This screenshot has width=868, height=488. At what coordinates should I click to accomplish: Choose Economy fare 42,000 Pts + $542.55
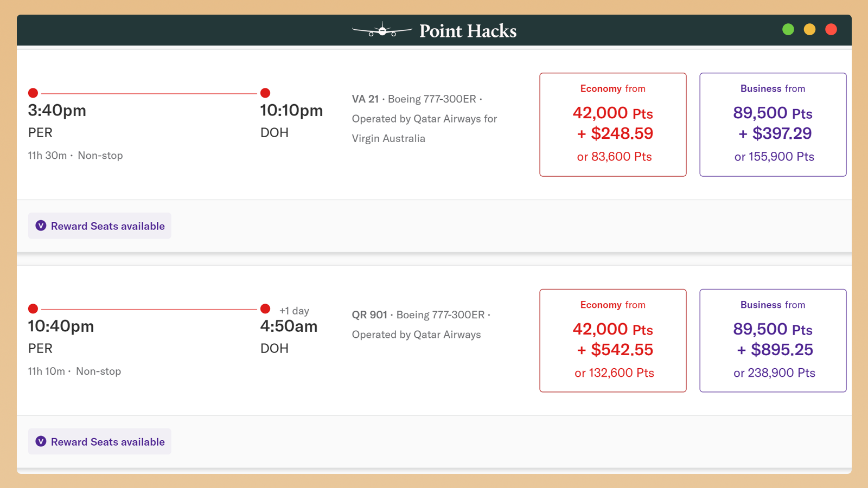click(612, 341)
